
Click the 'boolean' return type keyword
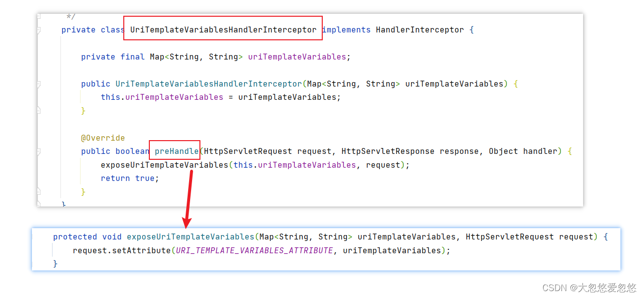[133, 151]
